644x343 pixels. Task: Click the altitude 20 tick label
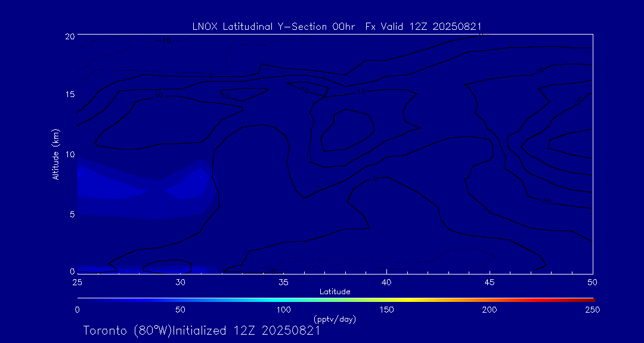click(70, 36)
